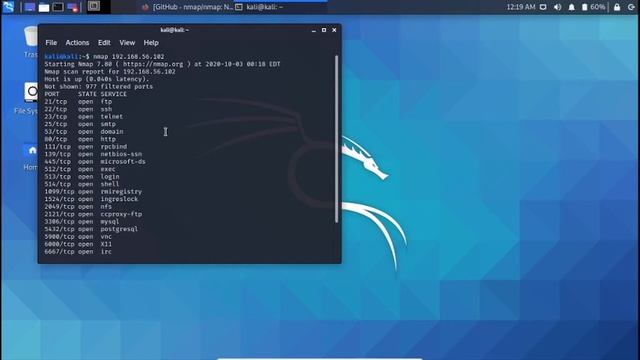Click the '5432/tcp open postgresql' row
The height and width of the screenshot is (360, 640).
click(x=91, y=229)
